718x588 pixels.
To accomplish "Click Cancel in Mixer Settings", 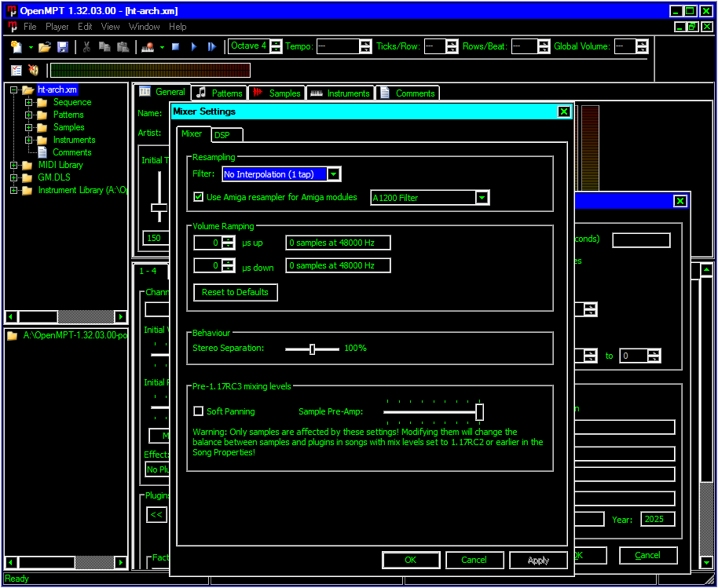I will [x=474, y=560].
